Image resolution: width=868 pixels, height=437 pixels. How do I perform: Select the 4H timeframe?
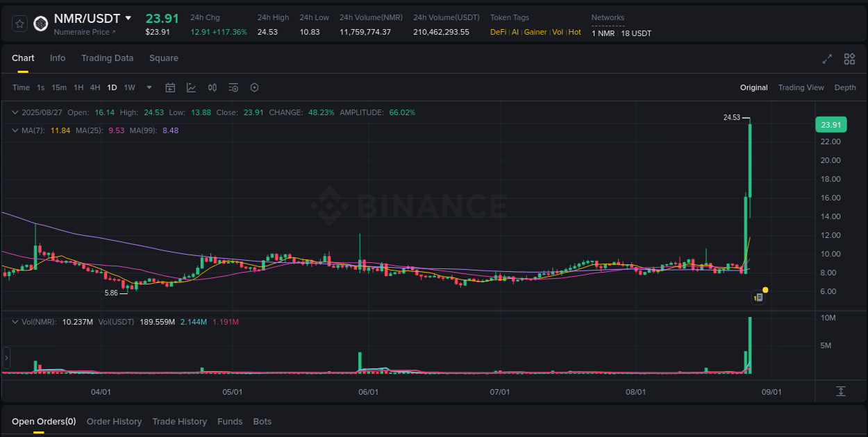tap(95, 87)
